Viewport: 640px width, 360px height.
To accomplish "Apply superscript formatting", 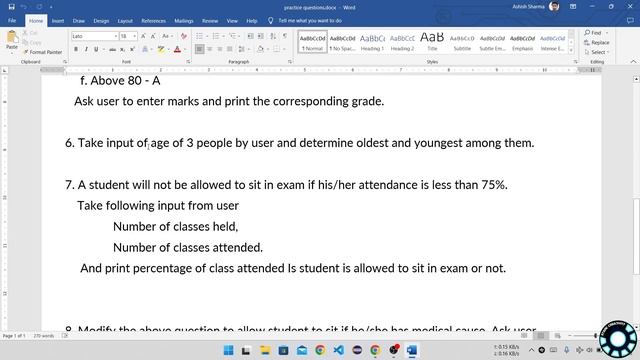I will pyautogui.click(x=132, y=49).
